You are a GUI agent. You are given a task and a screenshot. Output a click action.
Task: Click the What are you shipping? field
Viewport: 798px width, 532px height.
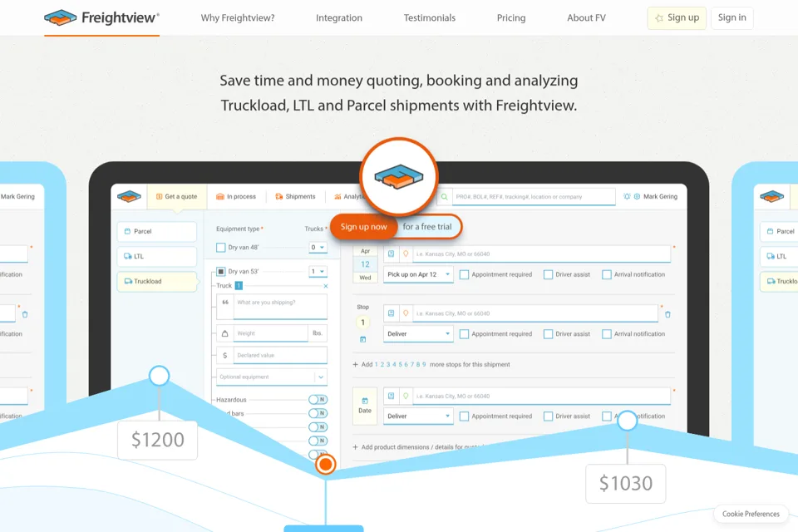pyautogui.click(x=280, y=306)
